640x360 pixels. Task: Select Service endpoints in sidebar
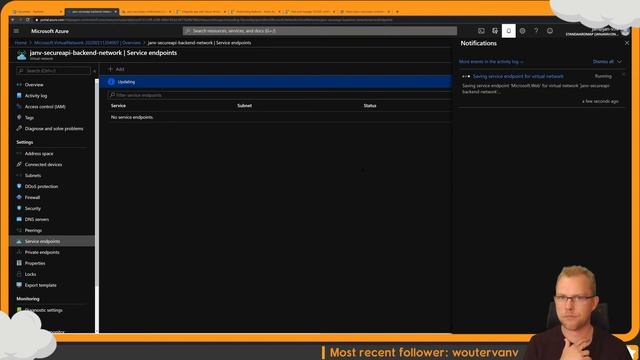[52, 241]
